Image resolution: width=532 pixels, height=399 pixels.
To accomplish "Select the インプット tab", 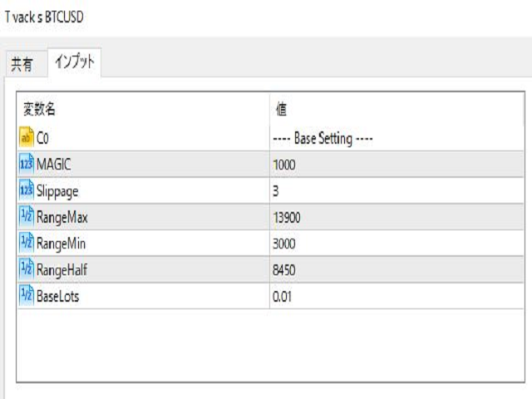I will point(74,62).
